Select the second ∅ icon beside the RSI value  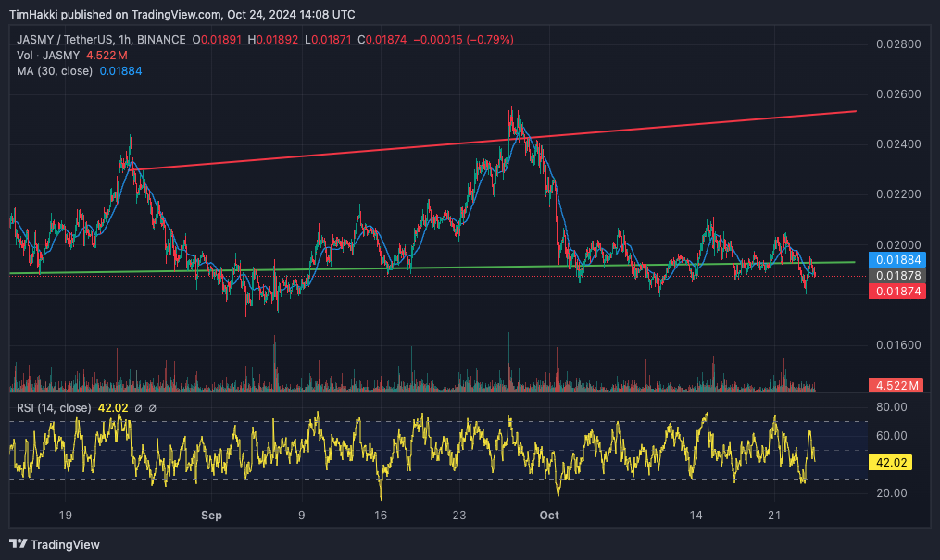click(x=152, y=407)
